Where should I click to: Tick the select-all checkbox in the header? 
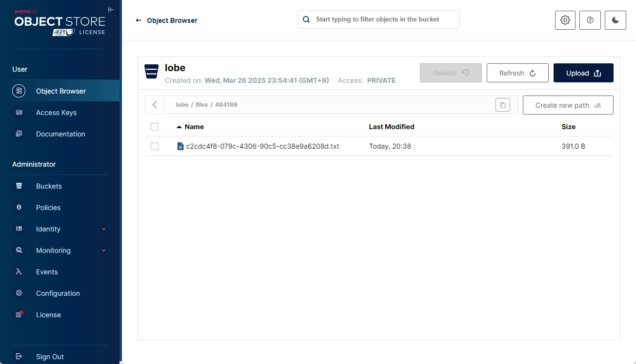(x=155, y=127)
